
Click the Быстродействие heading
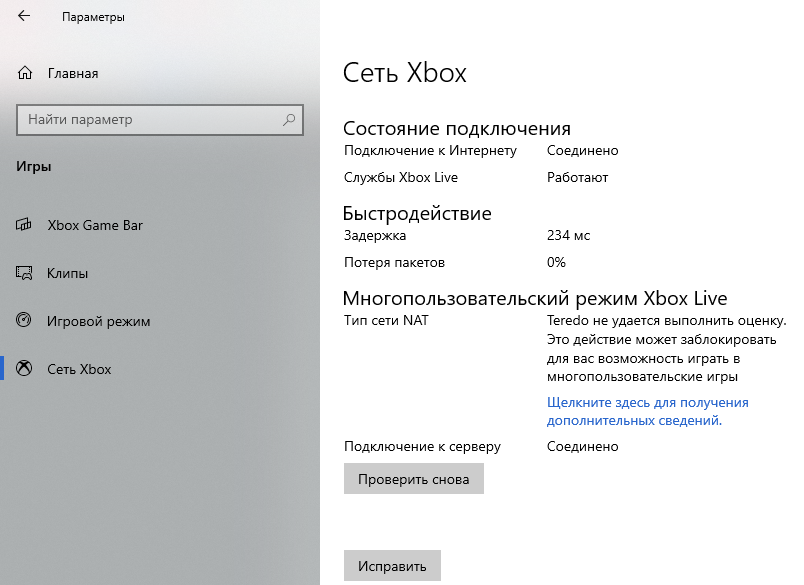[417, 213]
